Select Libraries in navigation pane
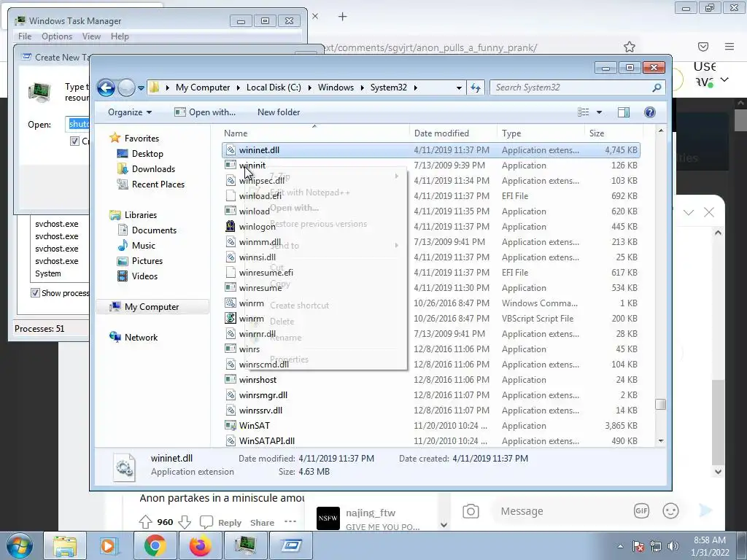Image resolution: width=747 pixels, height=560 pixels. click(x=141, y=215)
